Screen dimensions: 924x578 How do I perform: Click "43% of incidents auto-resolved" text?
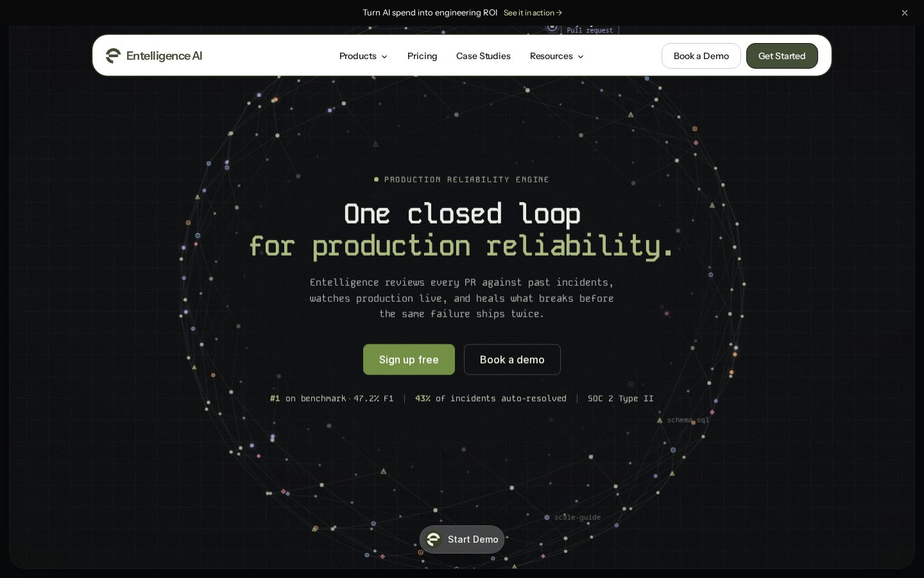click(x=491, y=399)
